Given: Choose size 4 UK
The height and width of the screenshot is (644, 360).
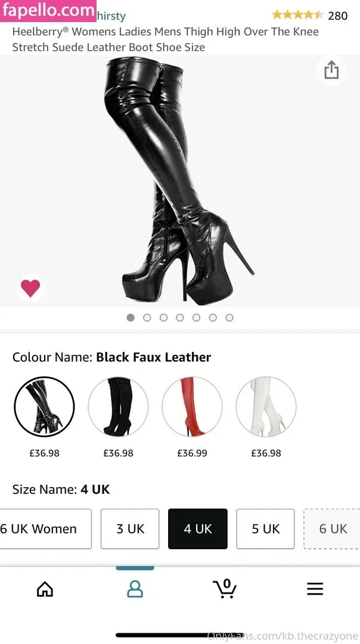Looking at the screenshot, I should click(198, 529).
